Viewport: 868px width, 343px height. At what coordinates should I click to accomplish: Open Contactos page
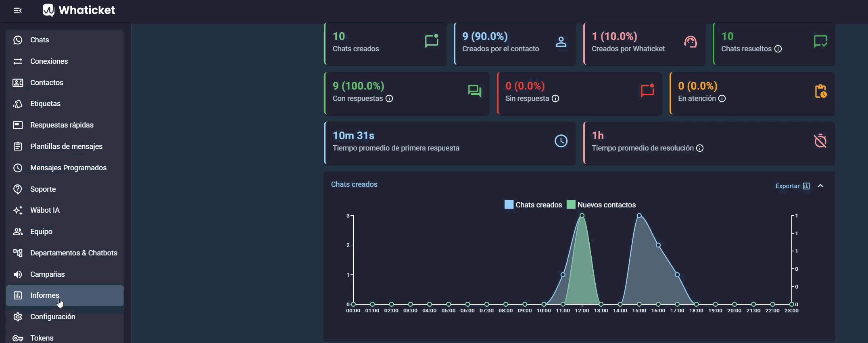(65, 83)
